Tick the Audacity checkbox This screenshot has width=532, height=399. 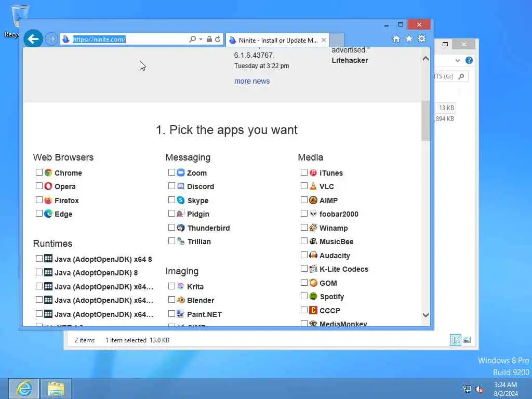point(304,255)
